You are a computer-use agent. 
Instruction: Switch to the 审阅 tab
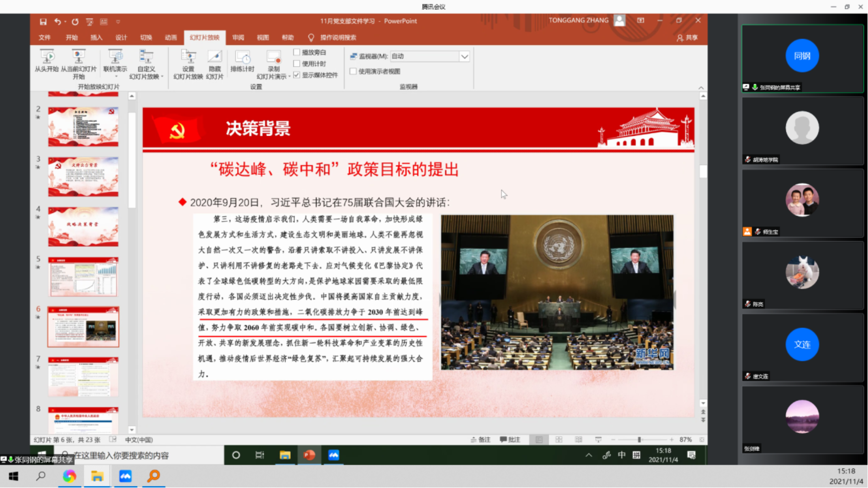coord(238,38)
